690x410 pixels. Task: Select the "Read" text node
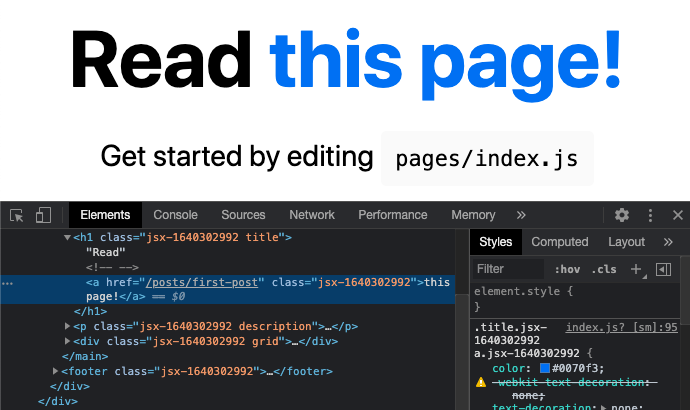(x=106, y=253)
